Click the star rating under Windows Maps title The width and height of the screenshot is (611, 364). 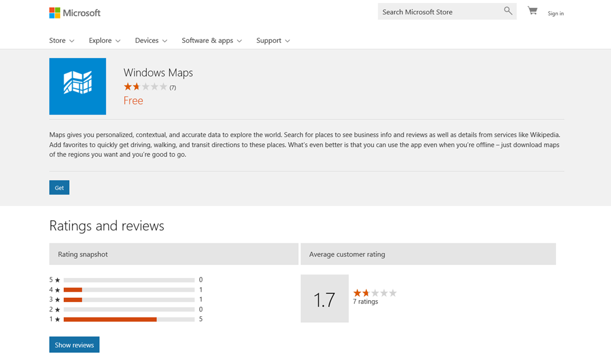click(146, 87)
